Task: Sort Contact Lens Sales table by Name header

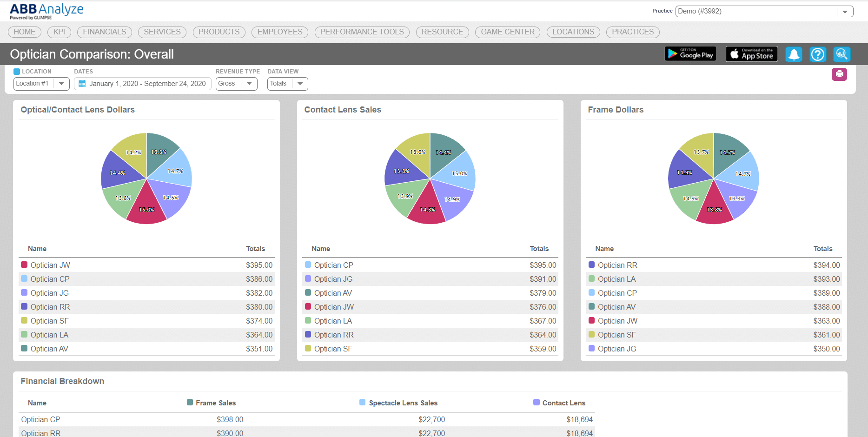Action: (321, 249)
